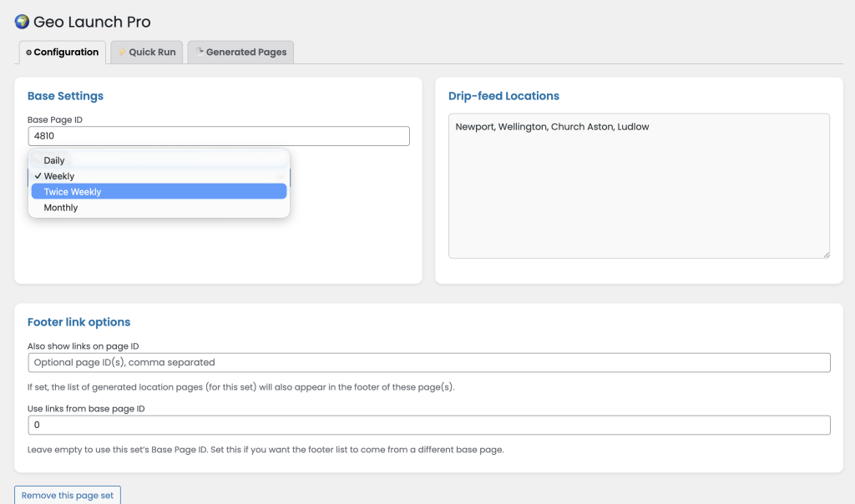This screenshot has width=855, height=504.
Task: Click the gear icon on Configuration tab
Action: 28,53
